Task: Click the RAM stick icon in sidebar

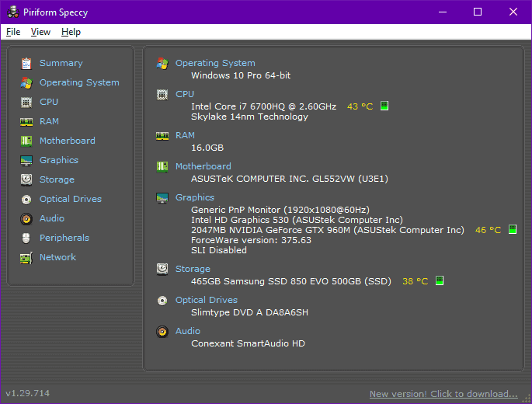Action: 26,121
